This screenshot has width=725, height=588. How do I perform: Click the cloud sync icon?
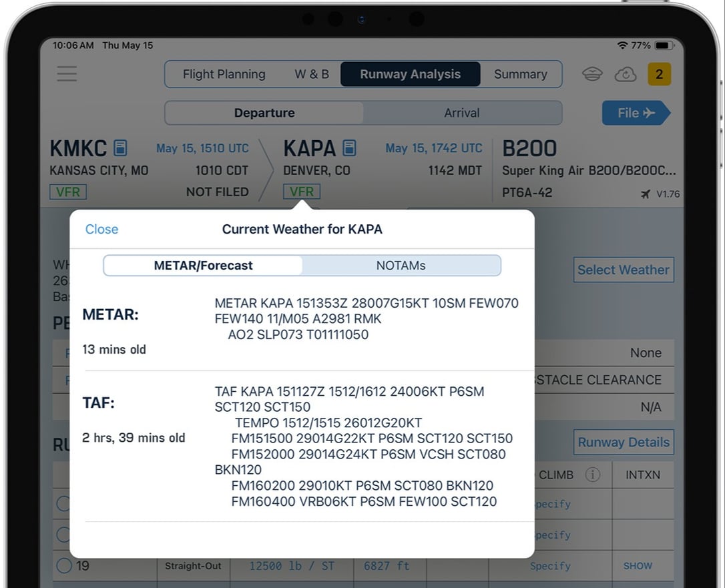(626, 74)
